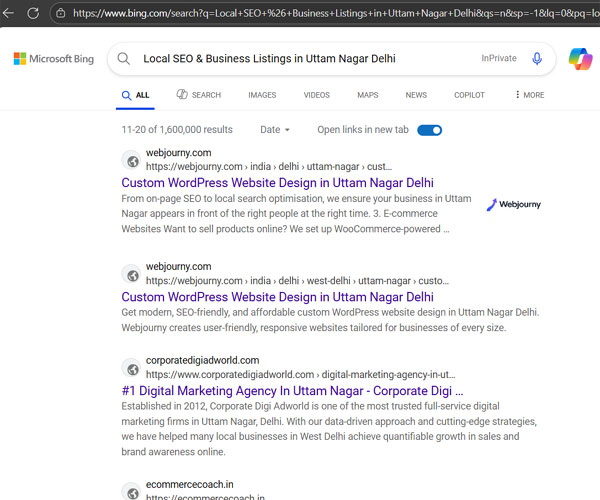Open Copilot via the colorful icon
The image size is (600, 500).
click(x=580, y=59)
